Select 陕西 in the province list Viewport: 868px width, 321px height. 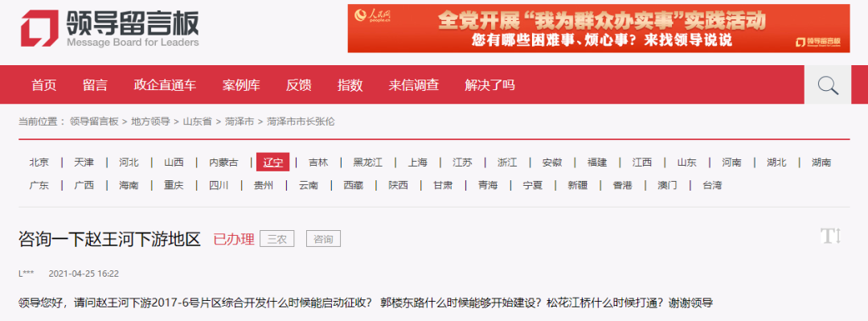398,185
